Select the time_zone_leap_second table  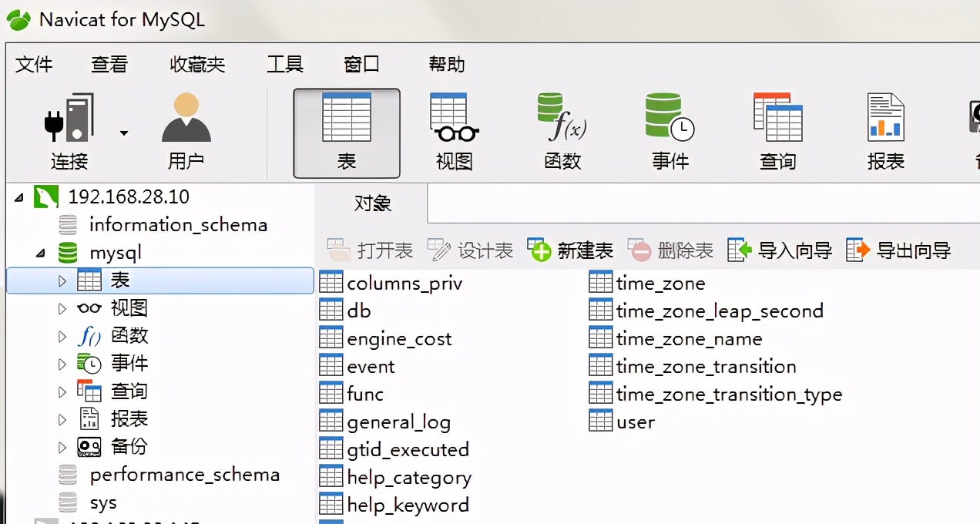720,311
